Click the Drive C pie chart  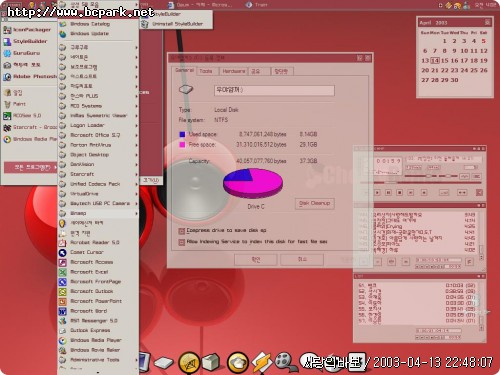point(253,183)
